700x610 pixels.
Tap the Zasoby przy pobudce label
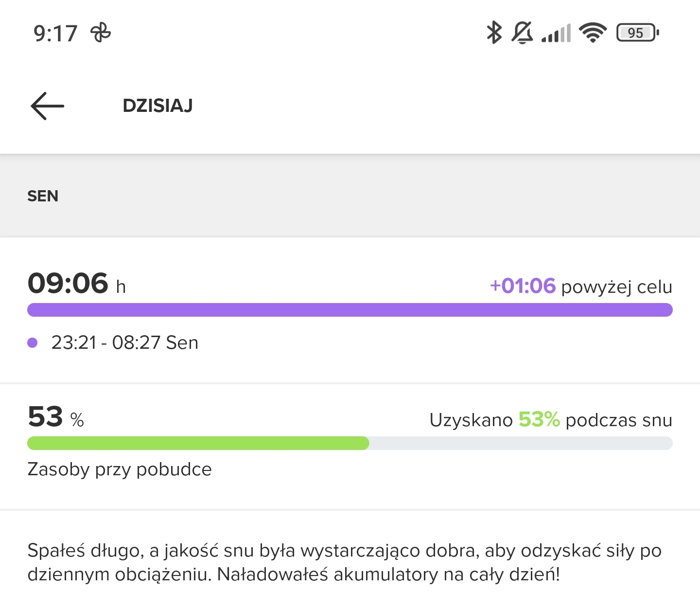click(120, 469)
